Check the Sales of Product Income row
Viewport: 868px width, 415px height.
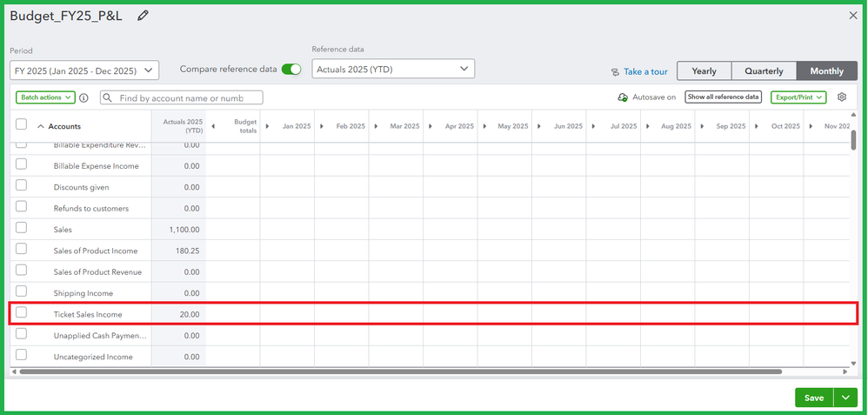[x=21, y=249]
